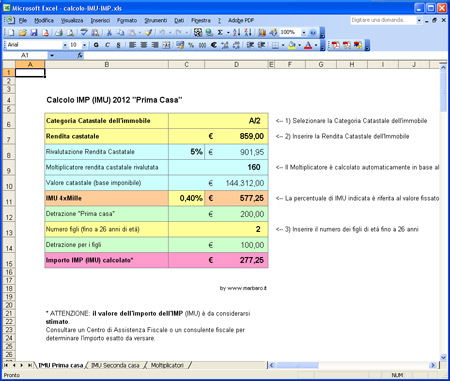
Task: Apply the Euro currency format icon
Action: [x=214, y=45]
